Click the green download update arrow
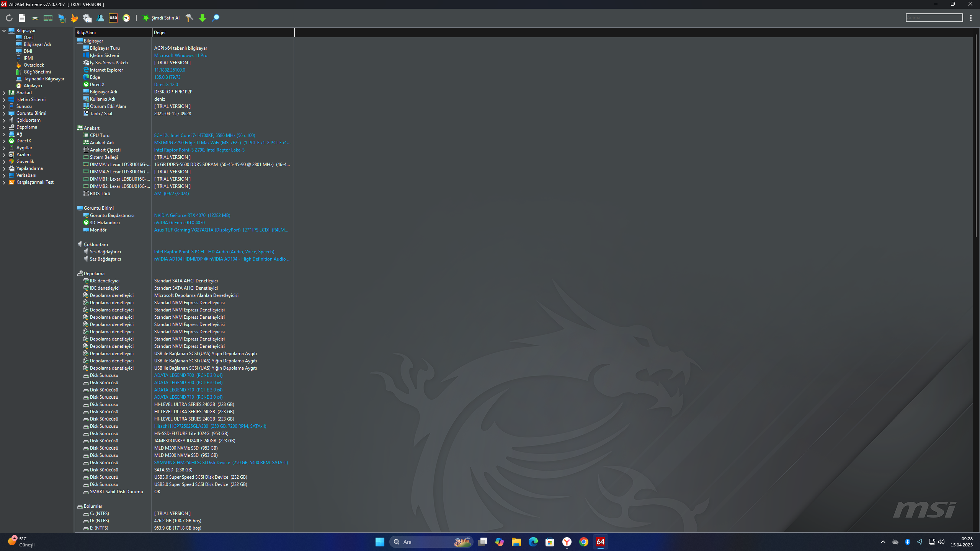980x551 pixels. (203, 18)
